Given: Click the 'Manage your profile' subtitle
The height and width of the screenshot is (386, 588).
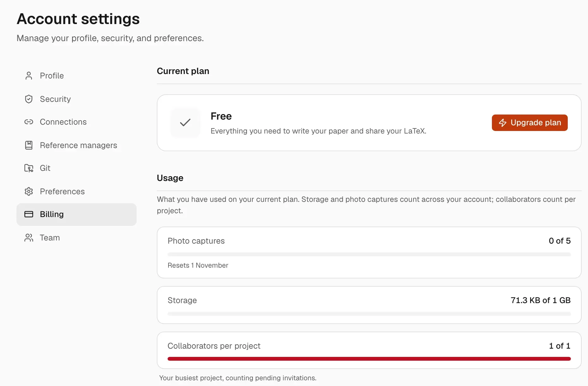Looking at the screenshot, I should click(110, 38).
